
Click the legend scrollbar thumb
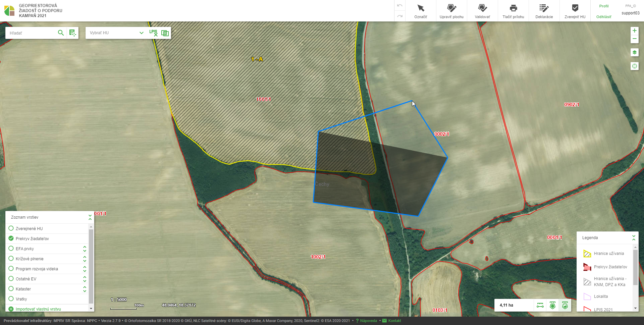click(635, 267)
